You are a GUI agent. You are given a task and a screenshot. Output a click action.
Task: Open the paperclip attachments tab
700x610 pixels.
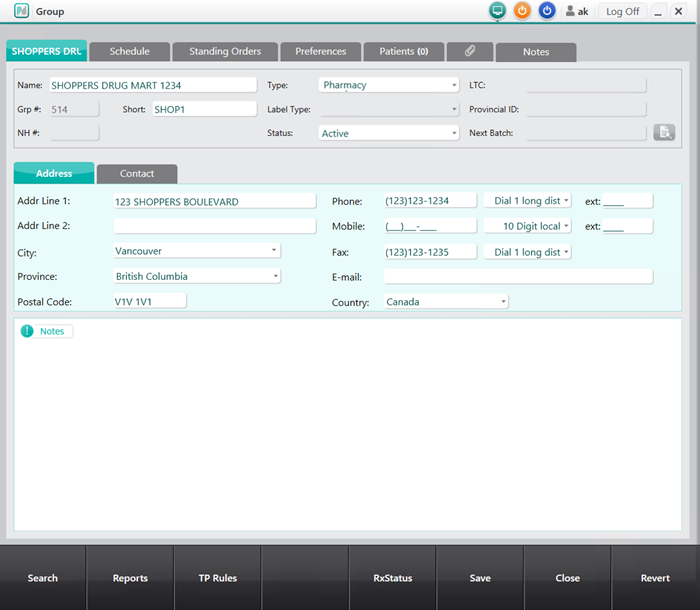[470, 51]
